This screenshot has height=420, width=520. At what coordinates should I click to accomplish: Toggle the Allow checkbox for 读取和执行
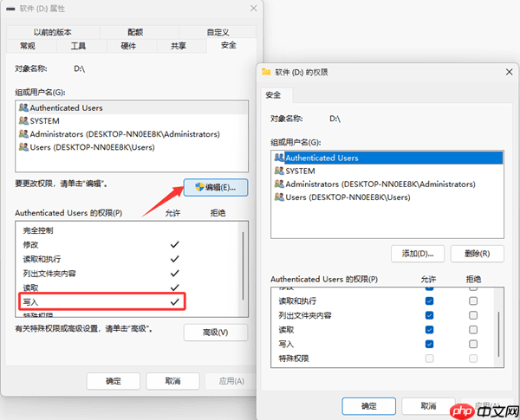(429, 301)
